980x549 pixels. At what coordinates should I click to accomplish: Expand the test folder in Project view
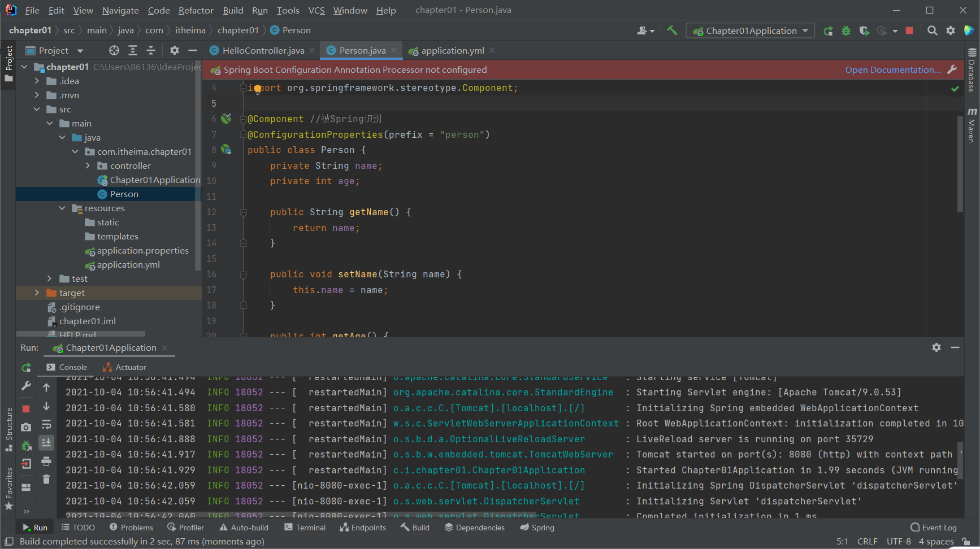coord(50,278)
